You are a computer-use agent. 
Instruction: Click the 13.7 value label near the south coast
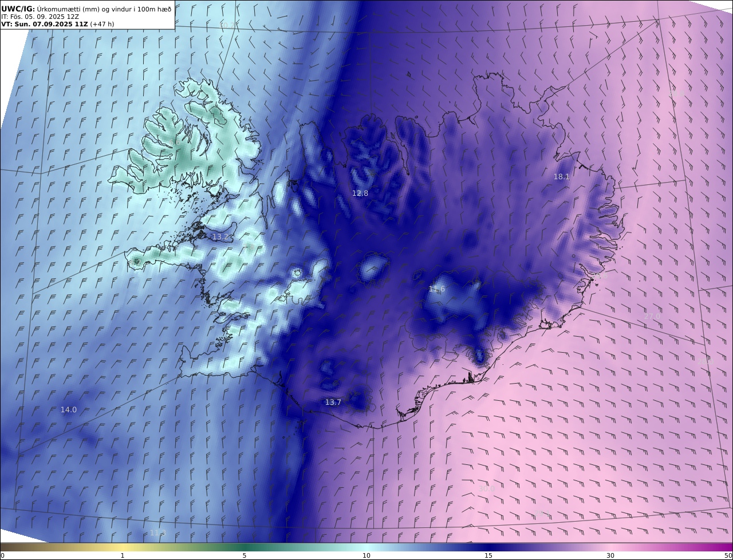click(x=333, y=403)
